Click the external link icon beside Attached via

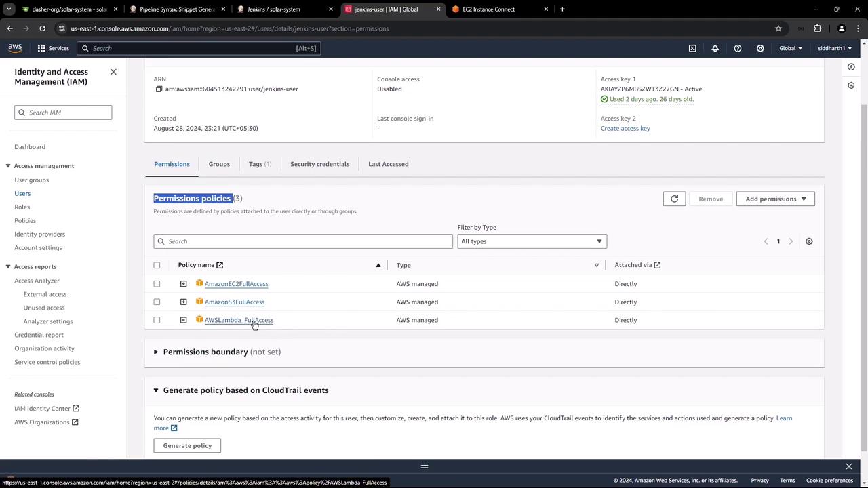[657, 265]
